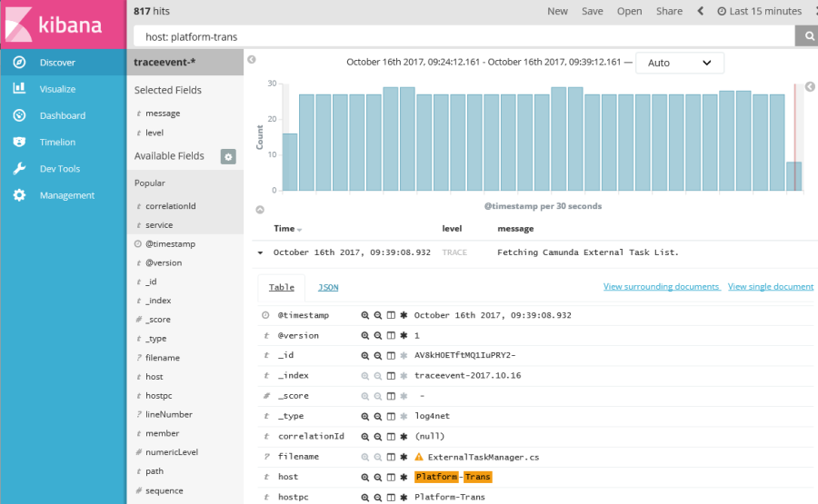The width and height of the screenshot is (818, 504).
Task: Filter for field present on host row
Action: [403, 477]
